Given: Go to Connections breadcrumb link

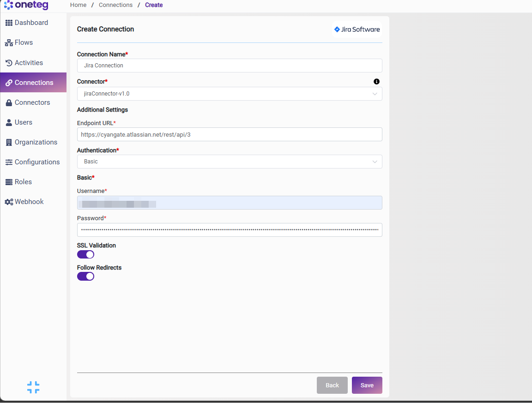Looking at the screenshot, I should [x=116, y=5].
